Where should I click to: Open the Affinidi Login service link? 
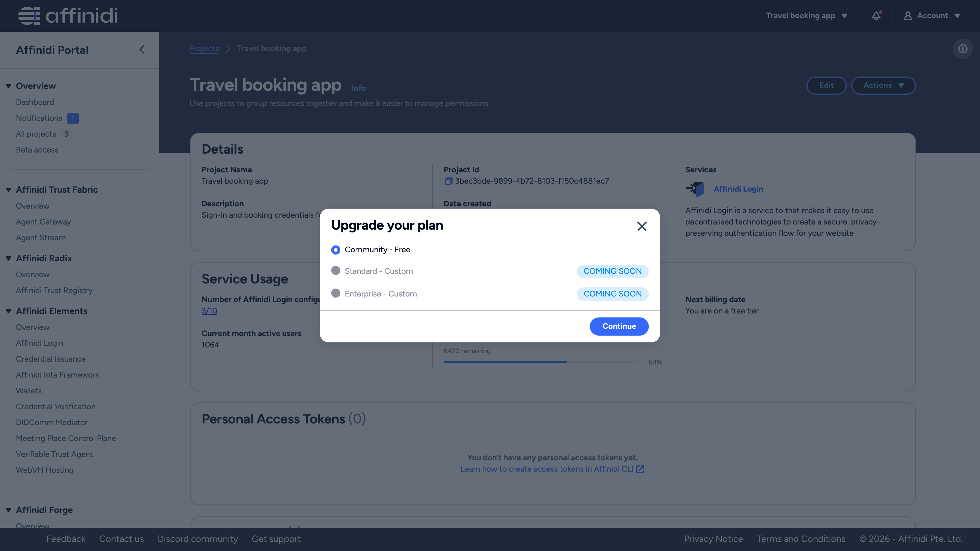click(738, 189)
